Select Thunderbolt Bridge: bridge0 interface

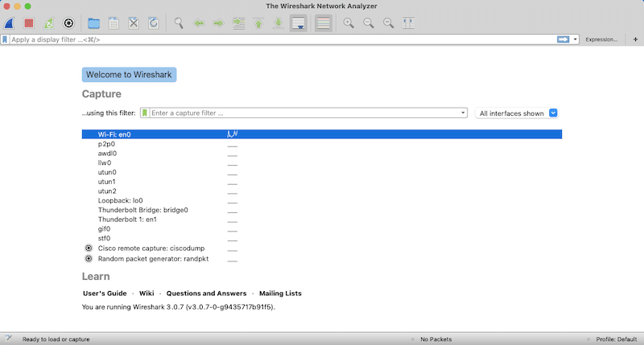pos(321,210)
